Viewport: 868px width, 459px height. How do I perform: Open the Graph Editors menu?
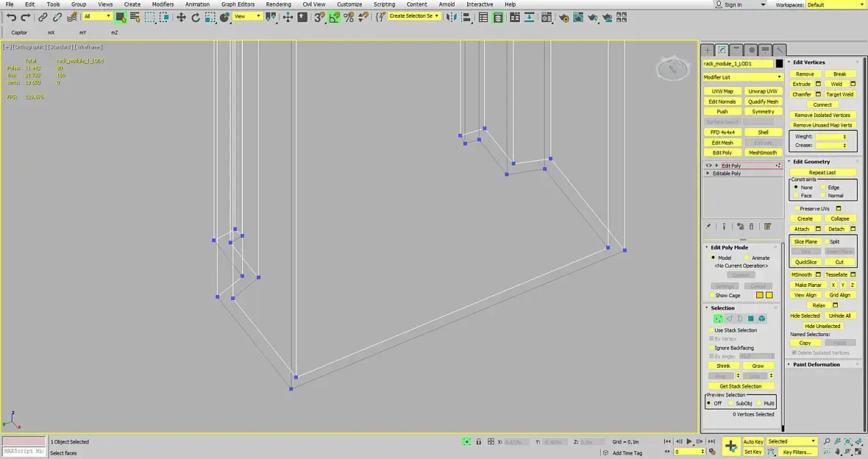click(x=238, y=4)
